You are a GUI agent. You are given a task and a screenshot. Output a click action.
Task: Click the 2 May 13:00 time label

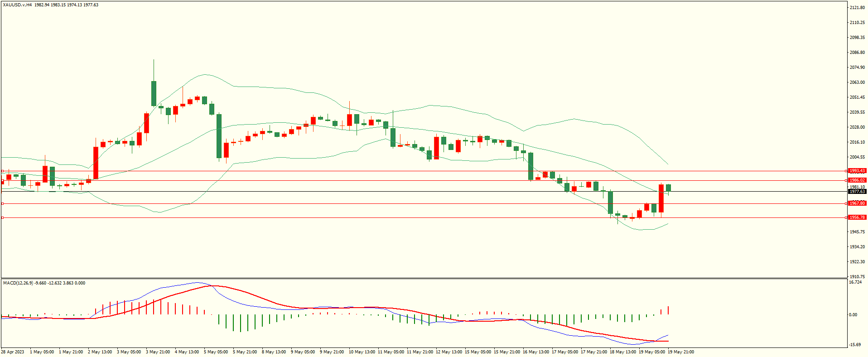click(x=100, y=352)
